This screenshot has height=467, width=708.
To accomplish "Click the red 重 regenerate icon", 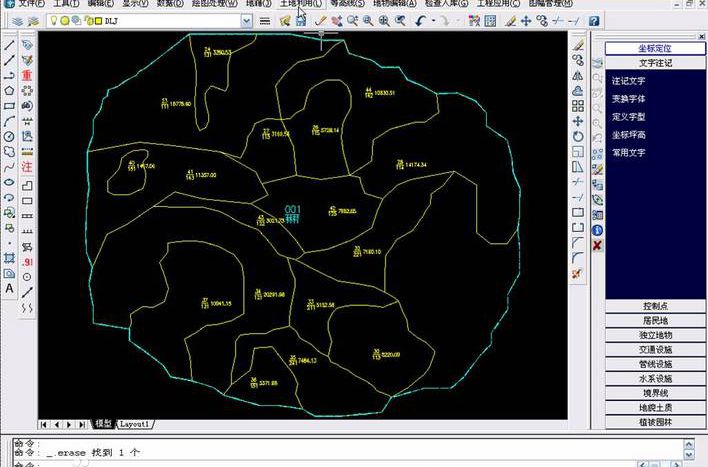I will tap(27, 75).
